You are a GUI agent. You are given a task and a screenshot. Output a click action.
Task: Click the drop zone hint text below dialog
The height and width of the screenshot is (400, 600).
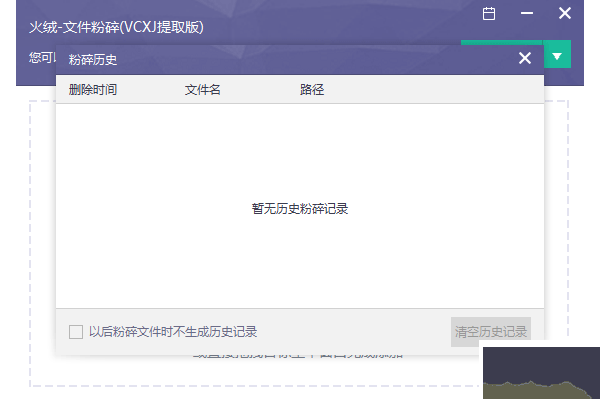[x=300, y=353]
